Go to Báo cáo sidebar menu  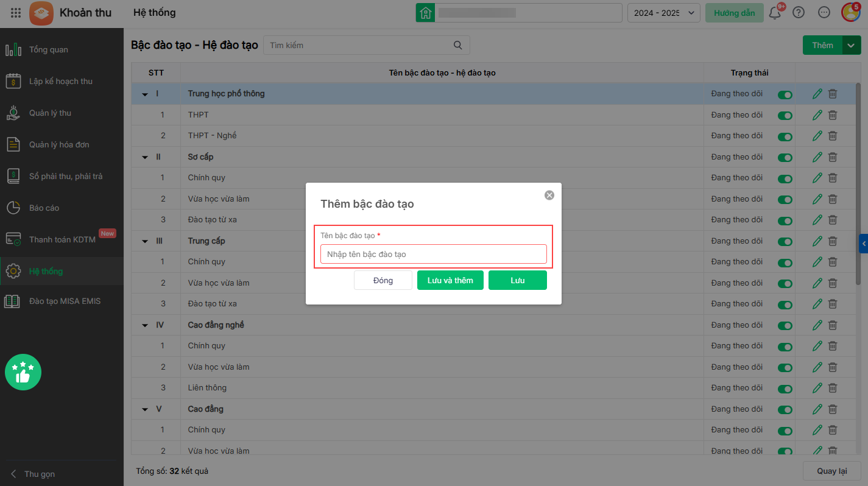(44, 208)
